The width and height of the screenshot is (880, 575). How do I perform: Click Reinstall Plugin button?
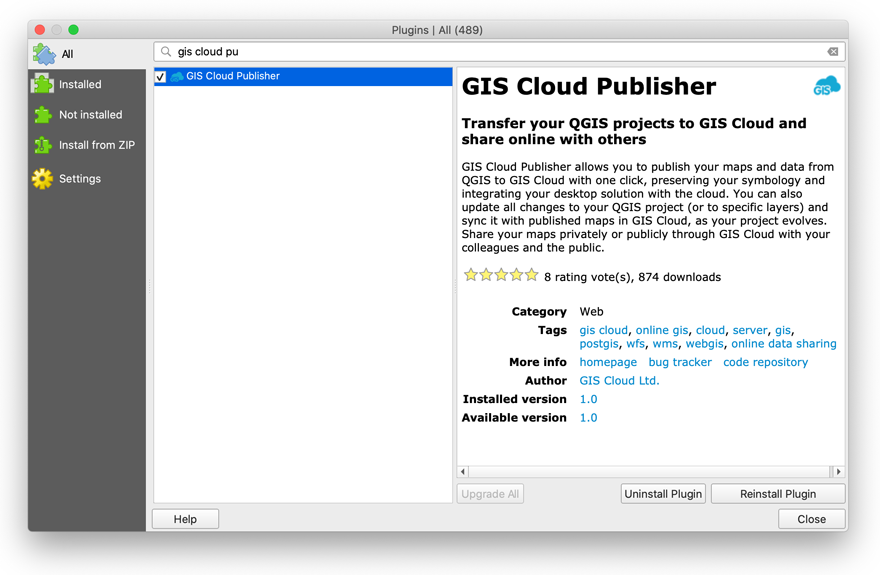(778, 494)
